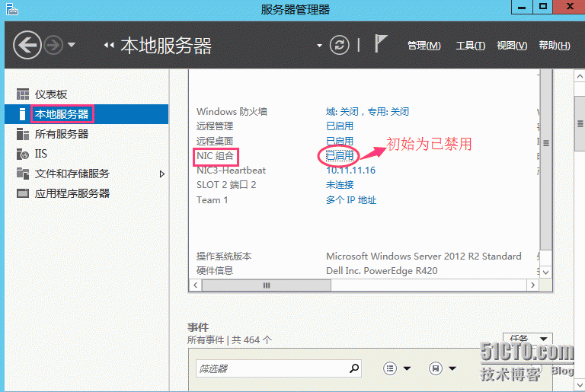This screenshot has width=585, height=392.
Task: Click main window scroll down arrow
Action: pos(580,384)
